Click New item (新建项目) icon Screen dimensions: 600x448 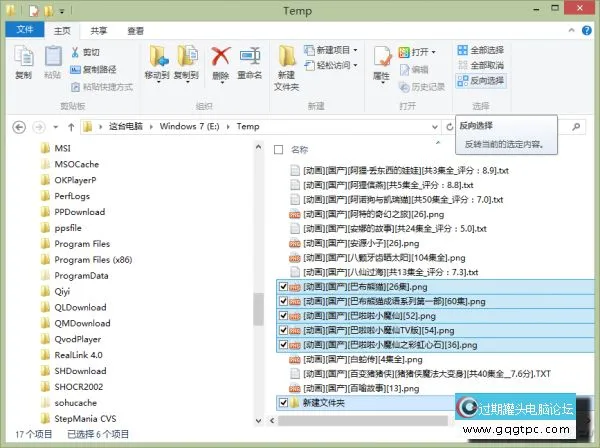(309, 50)
